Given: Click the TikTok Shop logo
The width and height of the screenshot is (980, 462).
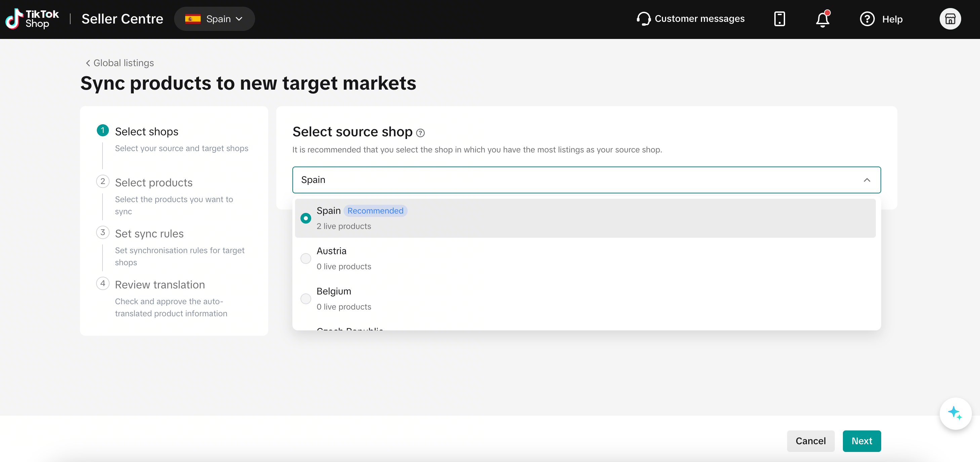Looking at the screenshot, I should [32, 18].
